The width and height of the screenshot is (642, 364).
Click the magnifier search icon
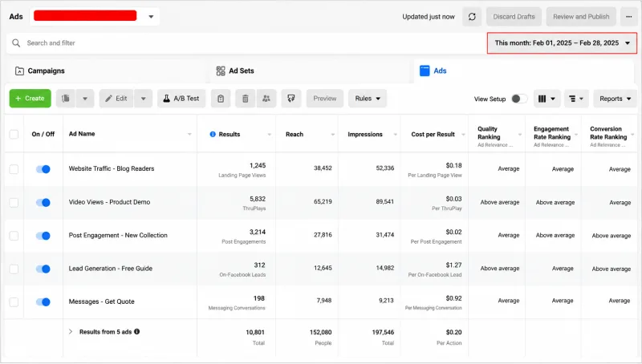click(x=16, y=43)
